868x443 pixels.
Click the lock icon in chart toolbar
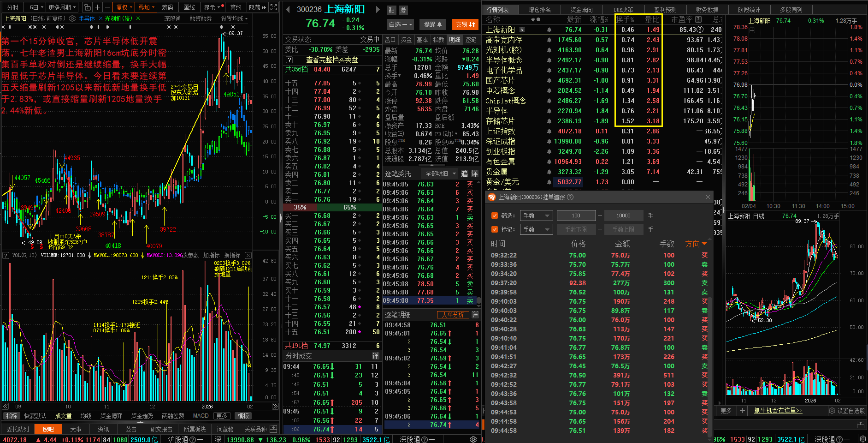point(87,7)
